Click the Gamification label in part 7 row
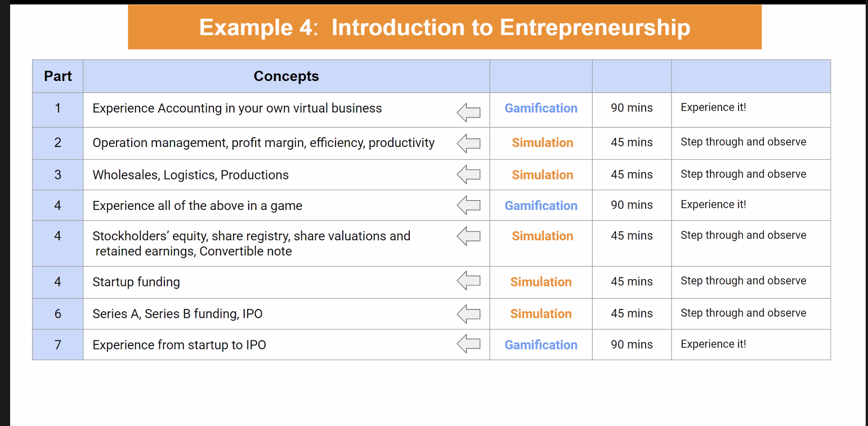868x426 pixels. [541, 345]
